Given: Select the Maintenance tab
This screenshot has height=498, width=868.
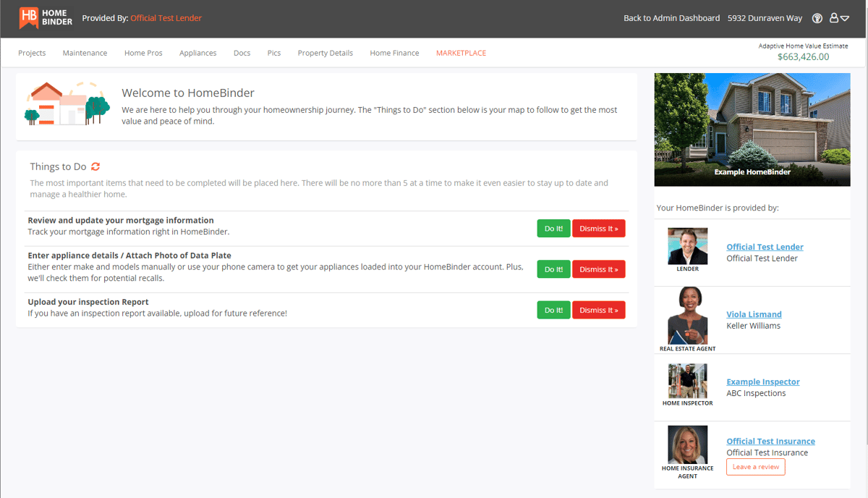Looking at the screenshot, I should pyautogui.click(x=85, y=52).
